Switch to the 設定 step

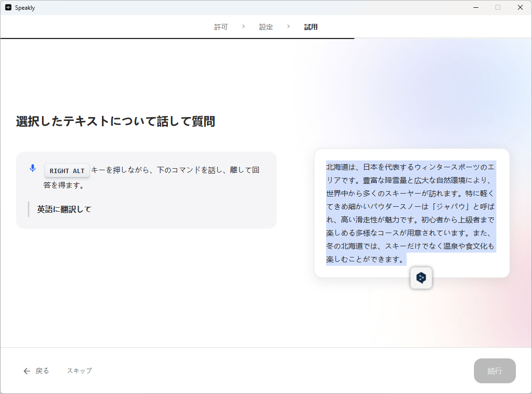click(266, 27)
